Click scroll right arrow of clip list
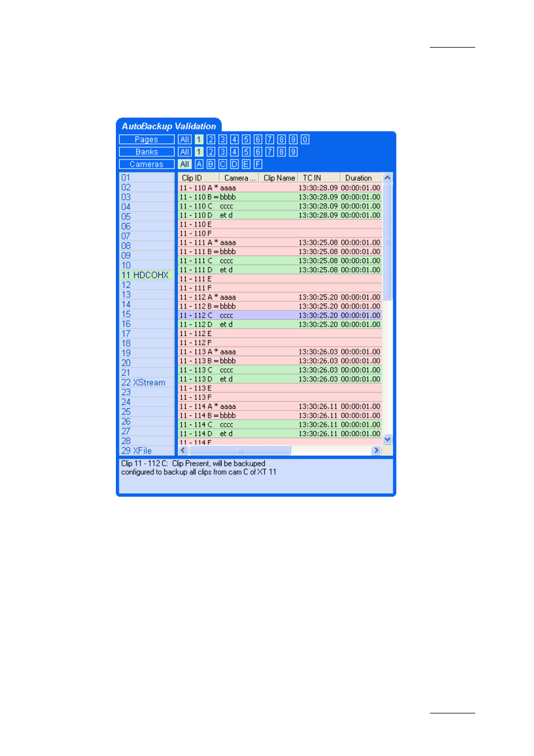The height and width of the screenshot is (756, 534). point(376,451)
